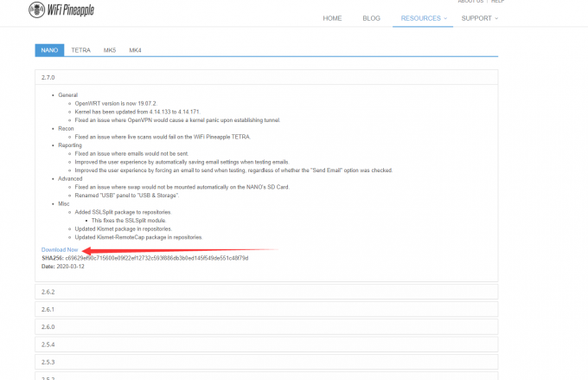Expand RESOURCES dropdown chevron
588x380 pixels.
(445, 18)
